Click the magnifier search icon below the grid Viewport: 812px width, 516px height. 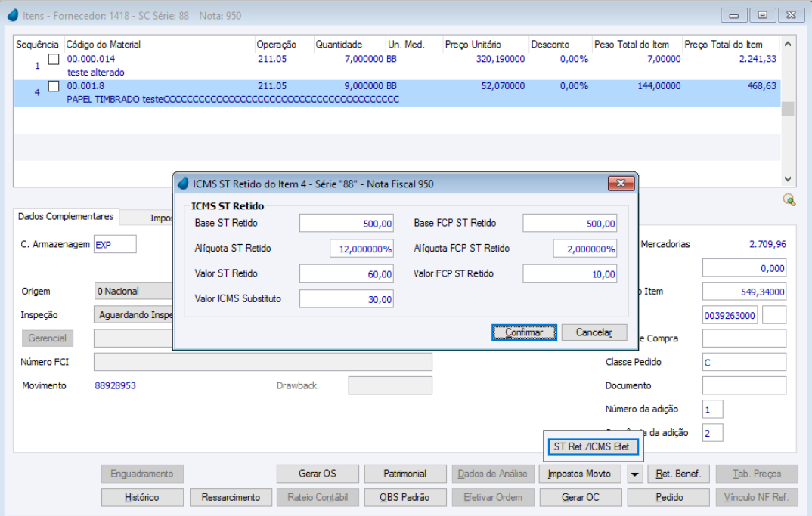789,199
